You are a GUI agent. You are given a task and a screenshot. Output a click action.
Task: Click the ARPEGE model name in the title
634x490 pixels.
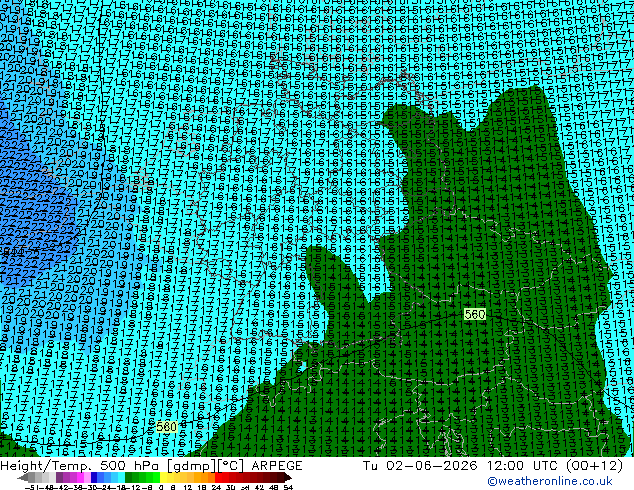click(277, 465)
